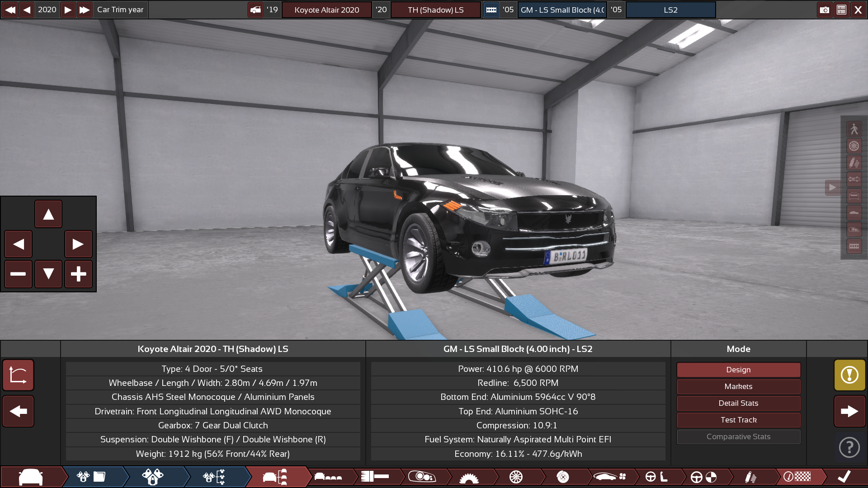Click the reset camera view icon
The image size is (868, 488).
18,375
